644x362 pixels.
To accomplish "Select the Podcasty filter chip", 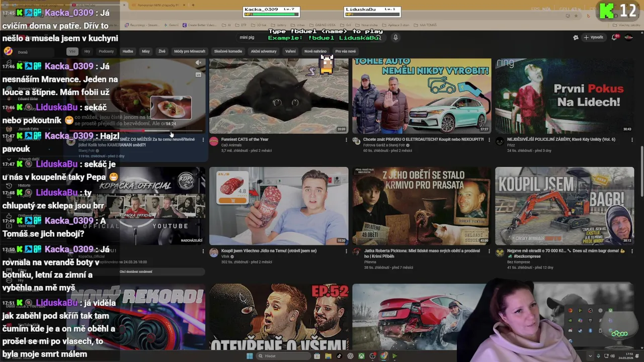I will [x=106, y=51].
